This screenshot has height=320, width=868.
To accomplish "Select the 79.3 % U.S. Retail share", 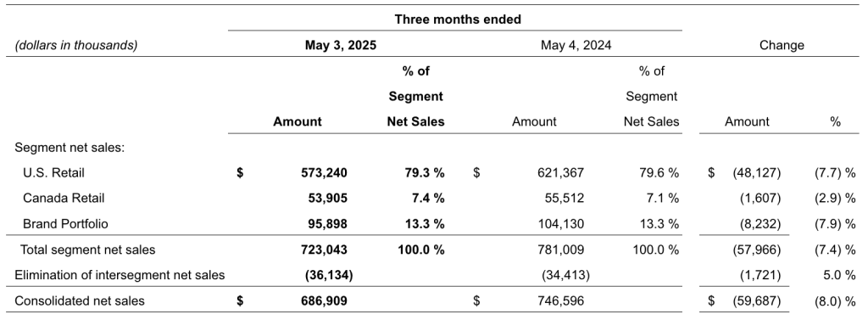I will (425, 173).
